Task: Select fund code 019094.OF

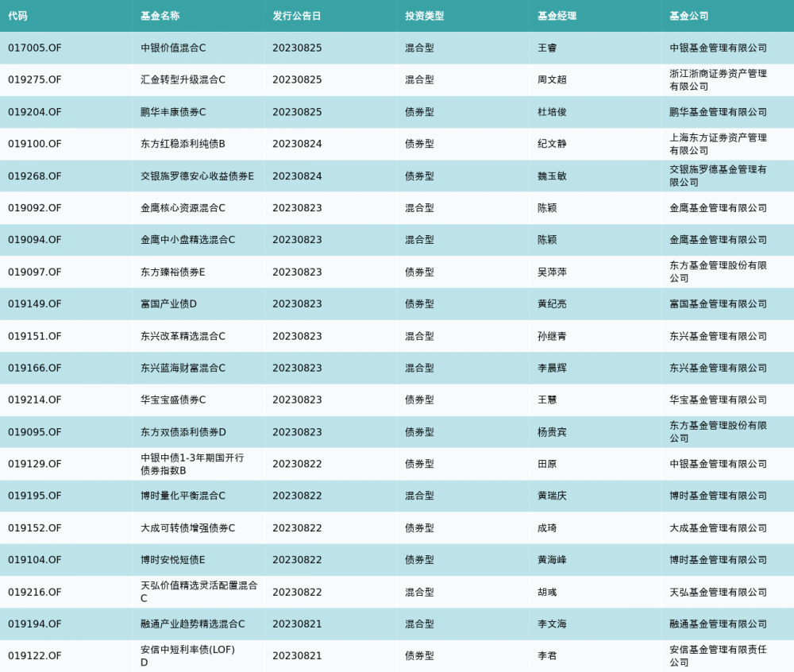Action: [x=34, y=240]
